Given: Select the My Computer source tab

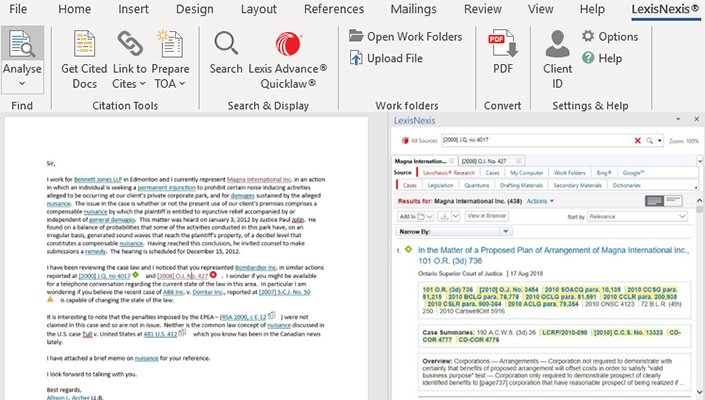Looking at the screenshot, I should coord(527,173).
